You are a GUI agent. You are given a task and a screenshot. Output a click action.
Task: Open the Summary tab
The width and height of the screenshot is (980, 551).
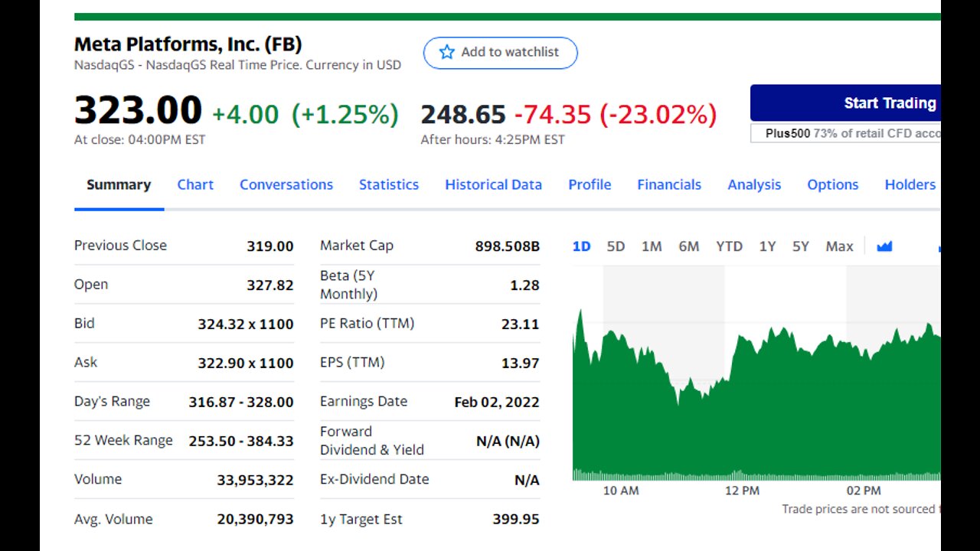pos(119,184)
